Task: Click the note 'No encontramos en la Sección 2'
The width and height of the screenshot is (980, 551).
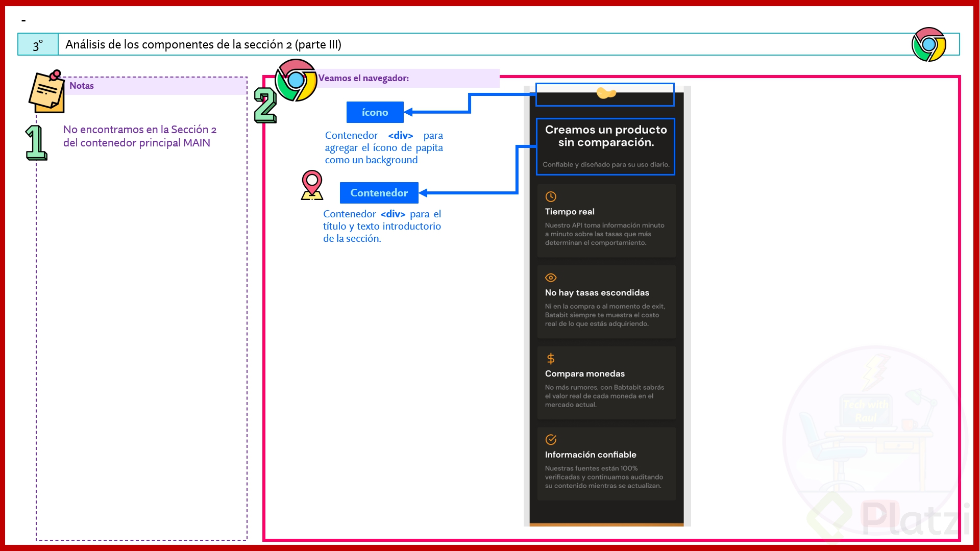Action: click(x=140, y=130)
